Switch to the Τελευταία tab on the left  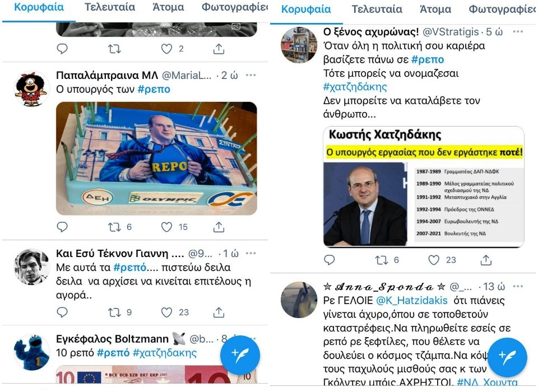pyautogui.click(x=110, y=7)
